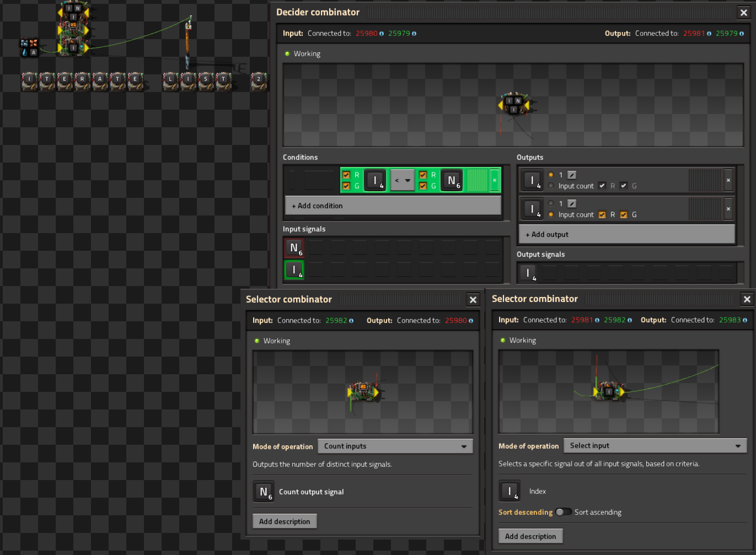Click the I signal button of the first output row
The image size is (756, 555).
click(532, 180)
